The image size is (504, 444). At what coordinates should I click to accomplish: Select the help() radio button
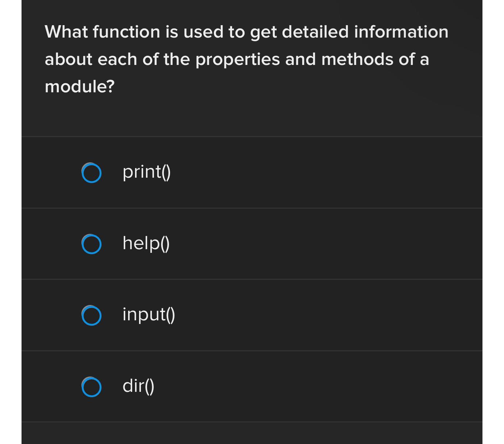point(92,244)
